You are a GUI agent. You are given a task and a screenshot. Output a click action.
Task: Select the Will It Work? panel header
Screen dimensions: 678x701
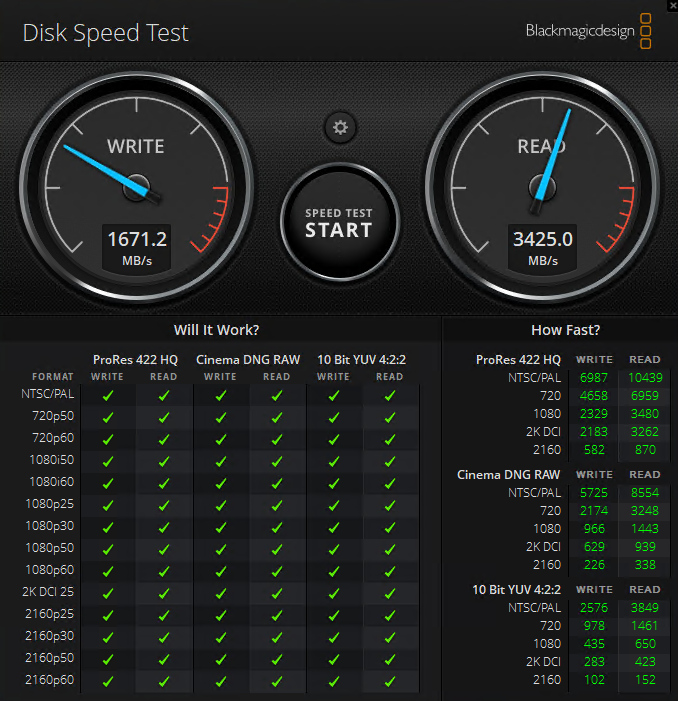pyautogui.click(x=216, y=329)
